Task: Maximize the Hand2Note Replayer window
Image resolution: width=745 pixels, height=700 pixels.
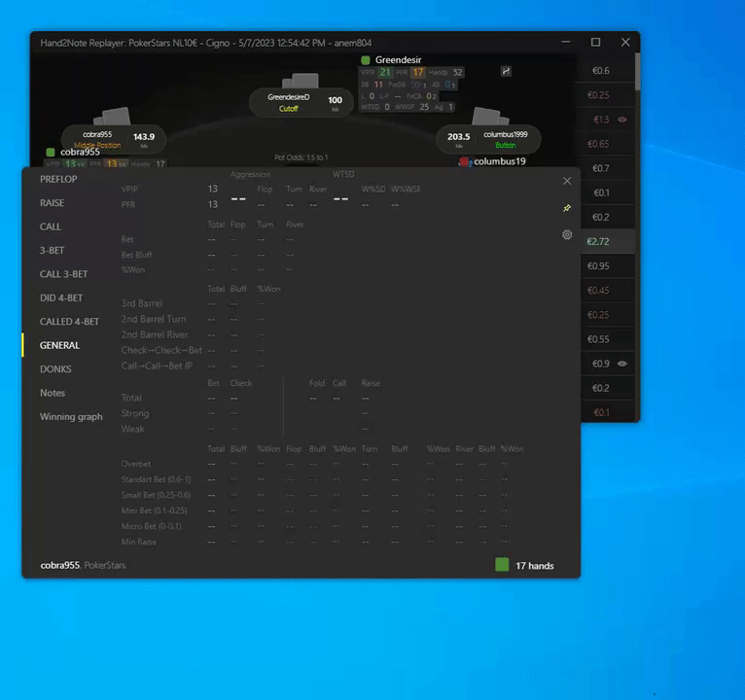Action: [595, 42]
